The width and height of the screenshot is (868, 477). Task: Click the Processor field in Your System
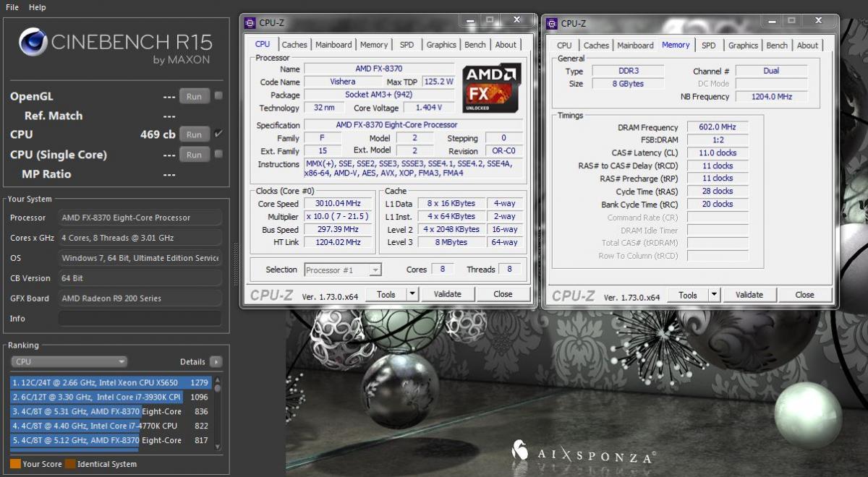(140, 218)
